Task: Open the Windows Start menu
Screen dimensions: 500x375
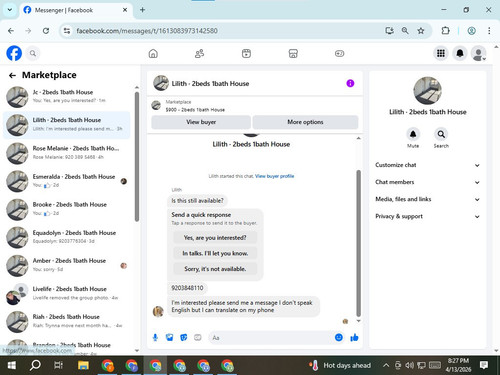Action: 12,365
